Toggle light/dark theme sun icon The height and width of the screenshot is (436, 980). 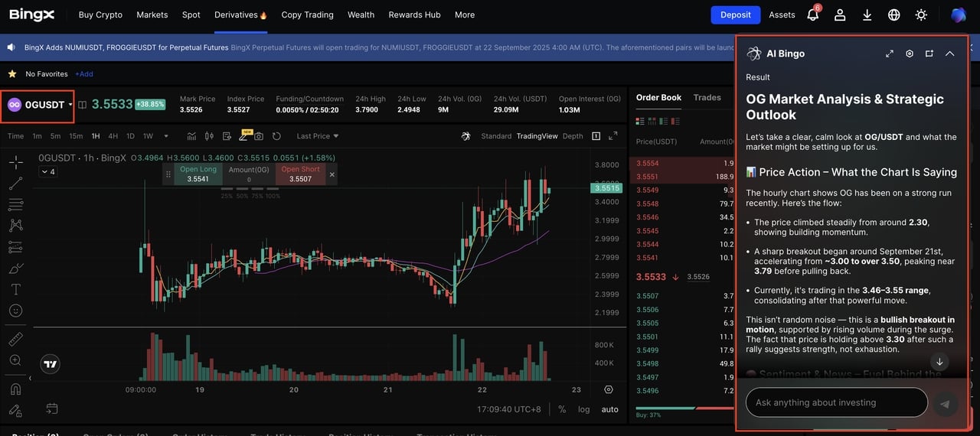[x=921, y=15]
